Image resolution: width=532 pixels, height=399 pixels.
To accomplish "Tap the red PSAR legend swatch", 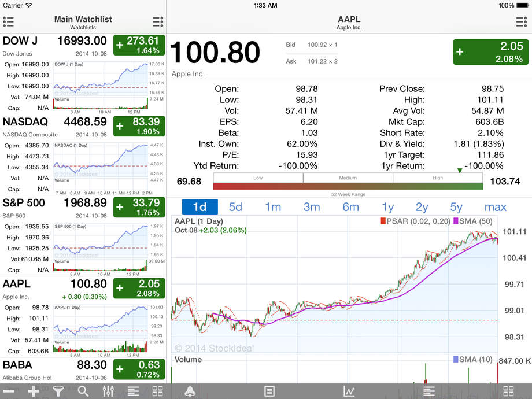I will (383, 221).
